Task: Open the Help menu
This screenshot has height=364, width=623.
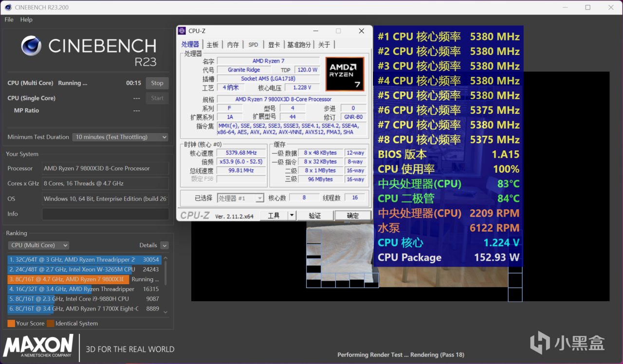Action: click(26, 19)
